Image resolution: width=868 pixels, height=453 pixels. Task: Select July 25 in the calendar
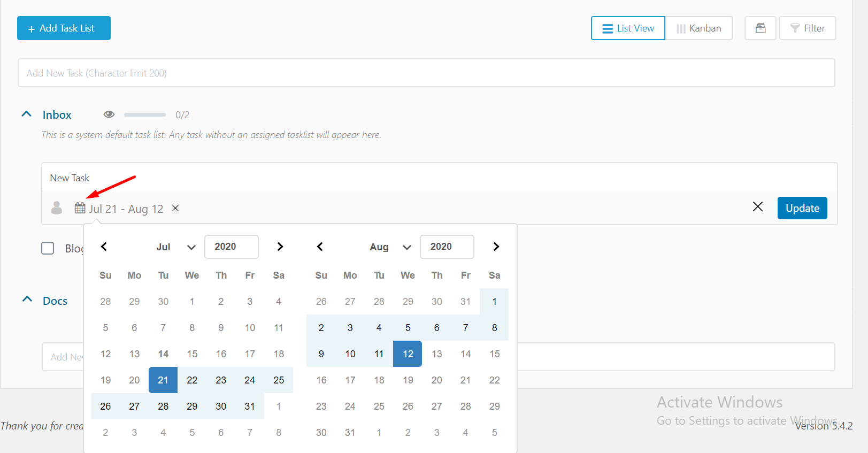coord(279,380)
